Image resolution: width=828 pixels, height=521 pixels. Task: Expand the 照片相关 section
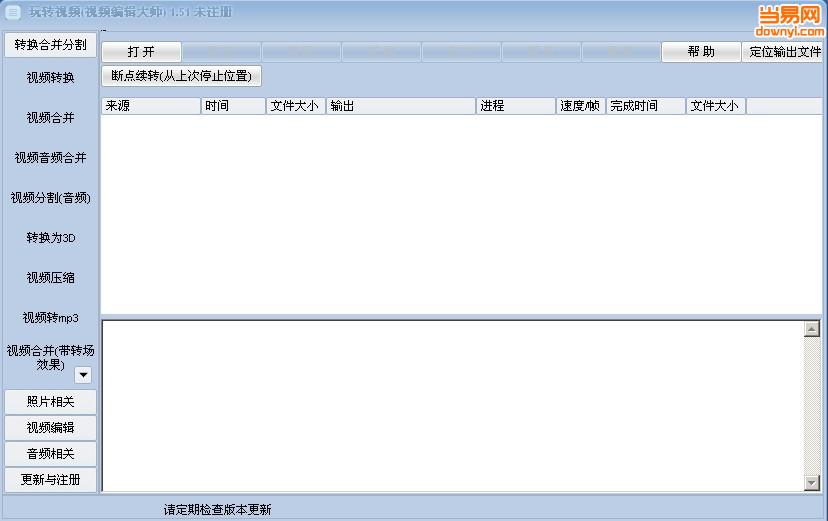pyautogui.click(x=50, y=402)
